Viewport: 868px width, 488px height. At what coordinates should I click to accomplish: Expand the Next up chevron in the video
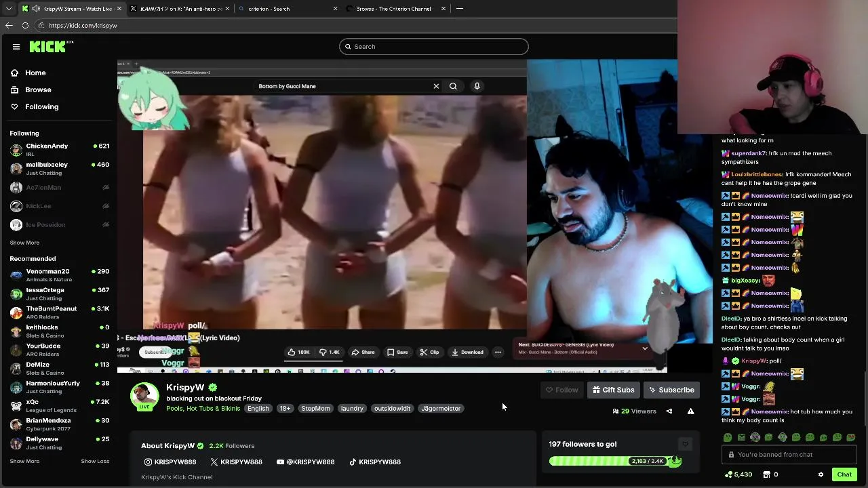[x=645, y=348]
